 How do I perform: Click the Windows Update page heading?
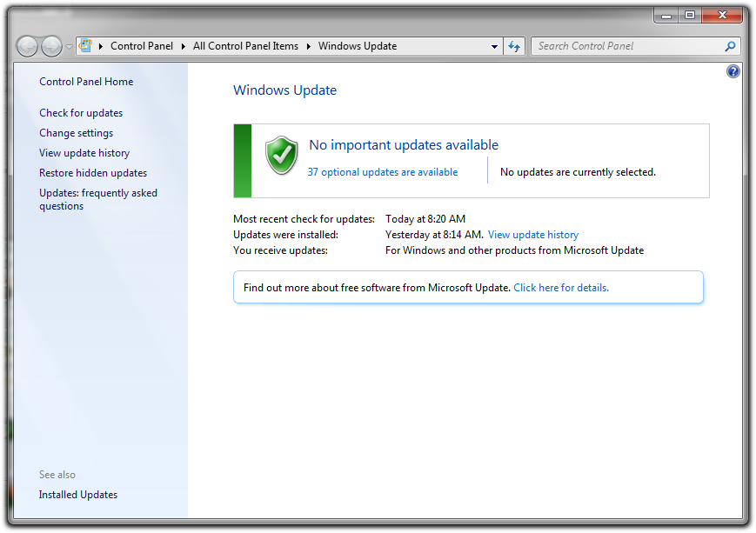(285, 90)
